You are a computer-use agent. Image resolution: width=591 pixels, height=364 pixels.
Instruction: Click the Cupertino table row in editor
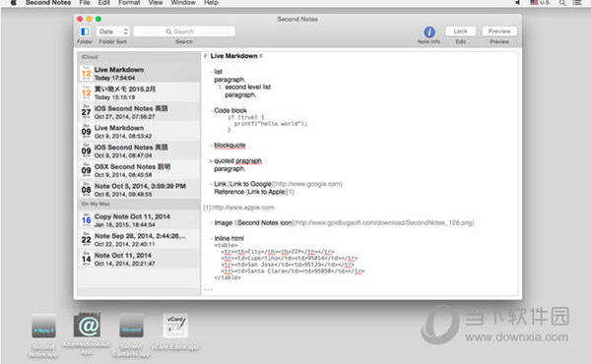[x=289, y=258]
